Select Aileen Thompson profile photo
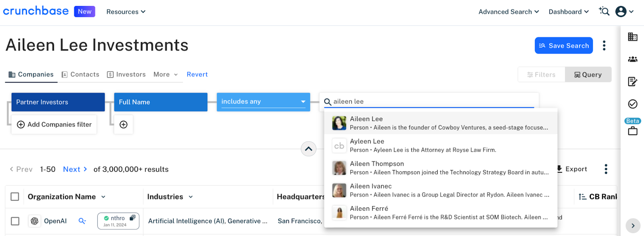Screen dimensions: 644x236 (x=339, y=168)
